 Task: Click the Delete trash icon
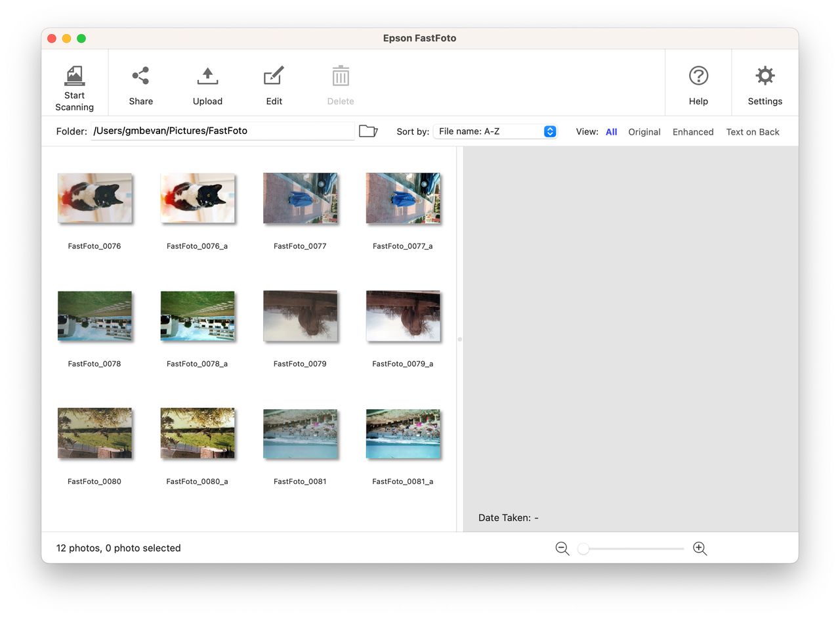pyautogui.click(x=341, y=76)
